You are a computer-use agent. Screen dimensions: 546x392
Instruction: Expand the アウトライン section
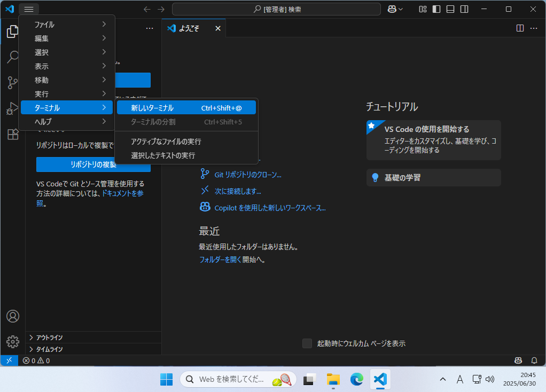click(x=93, y=338)
